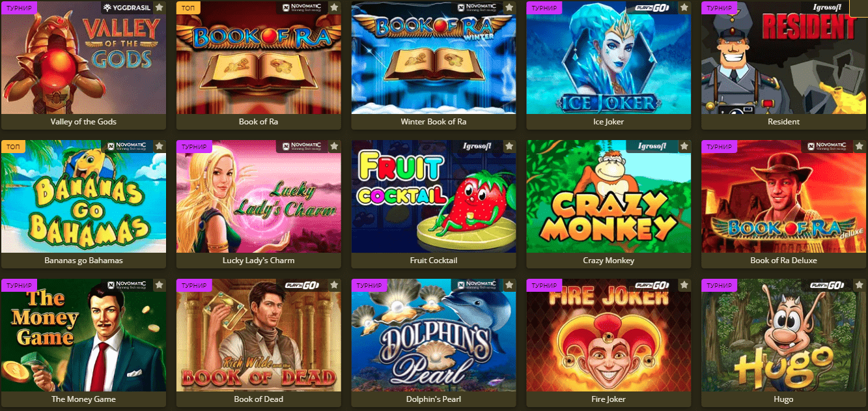
Task: Select the ТУРНИР badge on Ice Joker
Action: 544,8
